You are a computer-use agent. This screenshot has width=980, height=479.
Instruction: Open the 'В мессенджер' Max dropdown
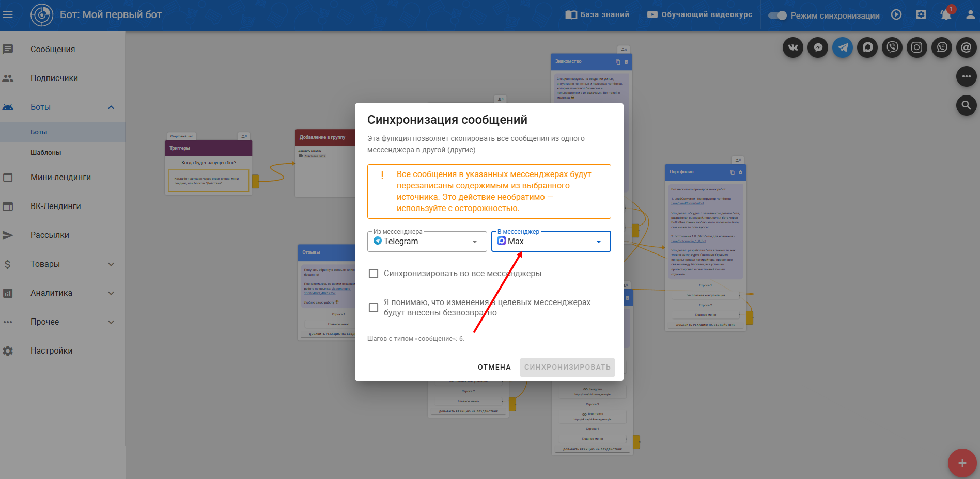[x=551, y=242]
